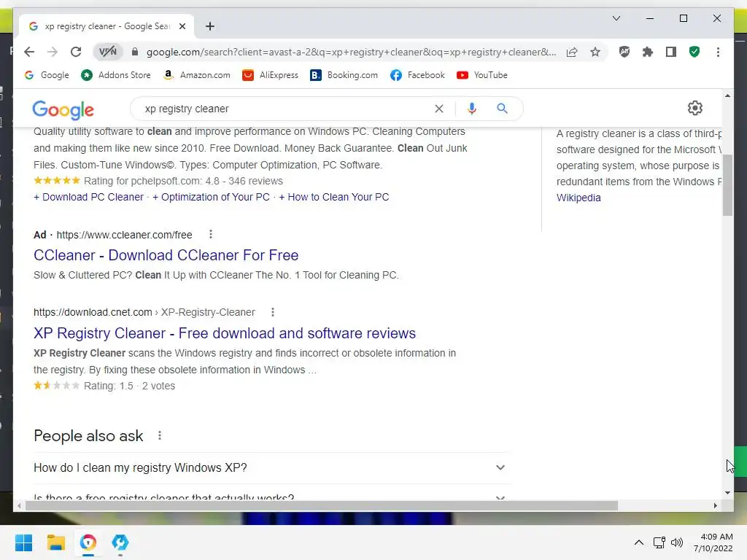Viewport: 747px width, 560px height.
Task: Open the Facebook bookmark
Action: pos(417,75)
